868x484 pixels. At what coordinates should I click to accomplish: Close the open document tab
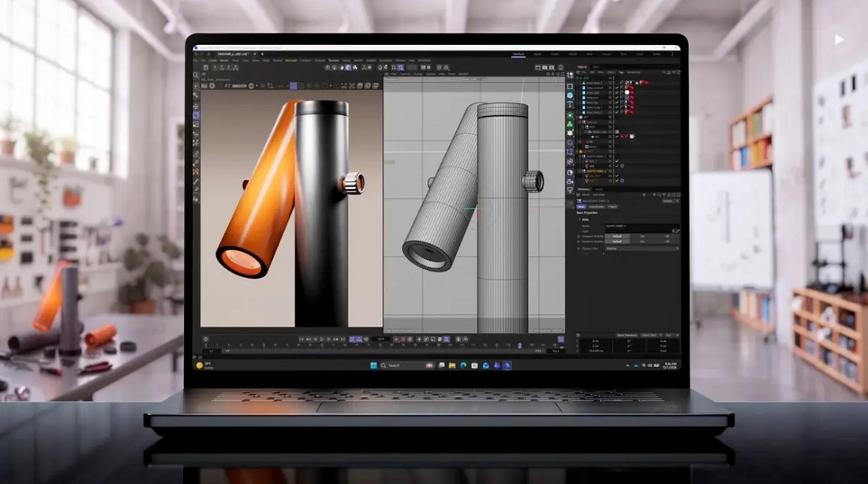pyautogui.click(x=255, y=54)
